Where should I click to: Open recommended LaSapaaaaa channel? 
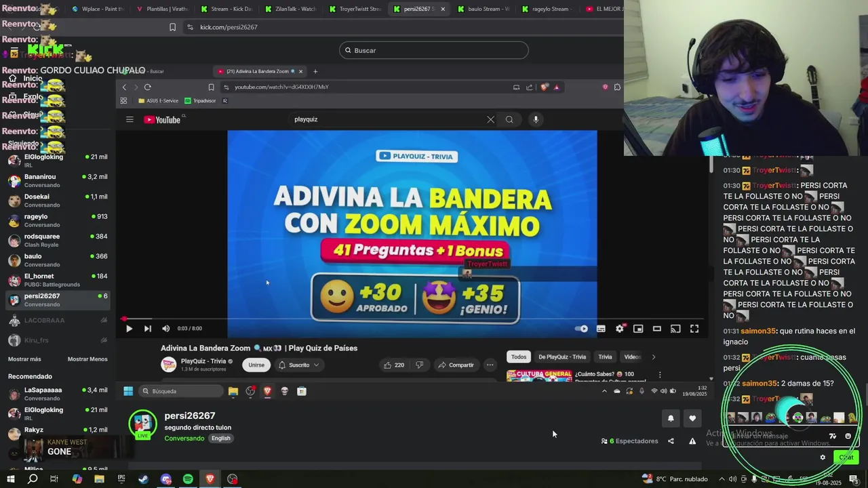[x=58, y=394]
